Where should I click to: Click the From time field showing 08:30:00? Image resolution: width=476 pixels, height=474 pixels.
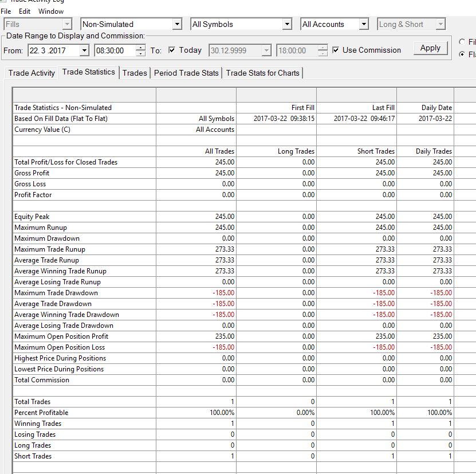tap(115, 50)
